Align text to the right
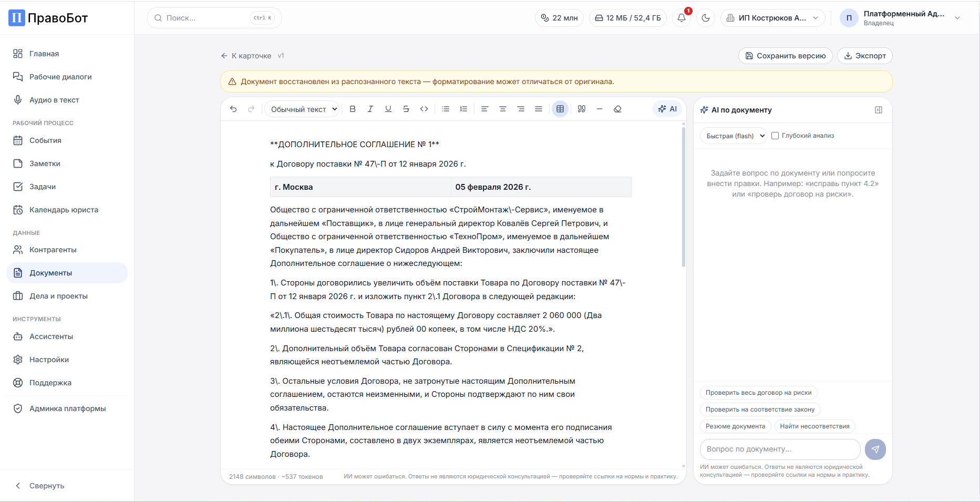The image size is (980, 502). [x=521, y=109]
